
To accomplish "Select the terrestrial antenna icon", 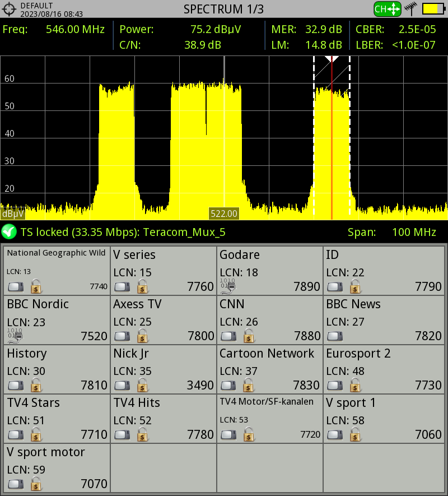I will coord(411,9).
